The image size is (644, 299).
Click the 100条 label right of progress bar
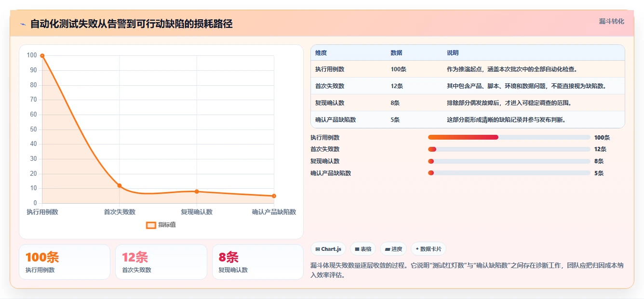pyautogui.click(x=602, y=137)
